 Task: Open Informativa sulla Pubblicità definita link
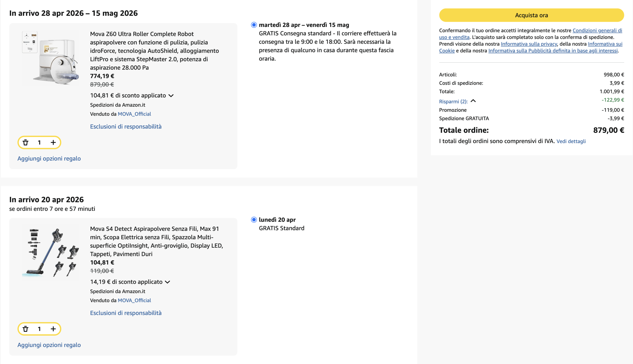click(x=553, y=50)
